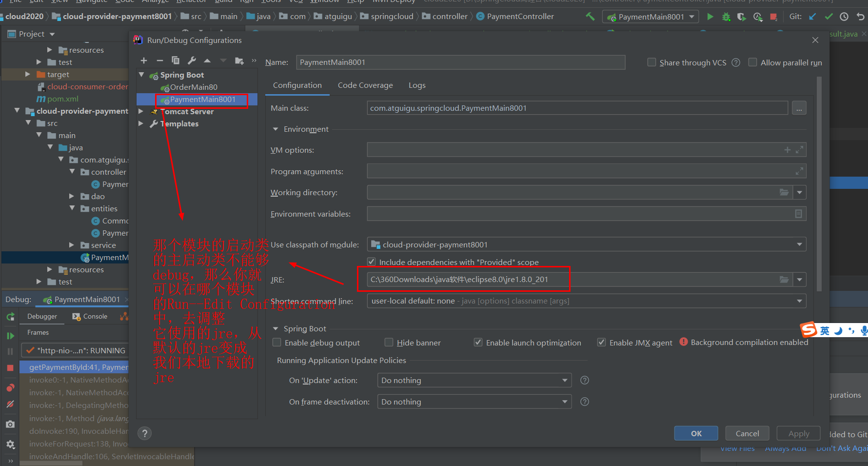The height and width of the screenshot is (466, 868).
Task: Collapse the Environment section
Action: point(276,129)
